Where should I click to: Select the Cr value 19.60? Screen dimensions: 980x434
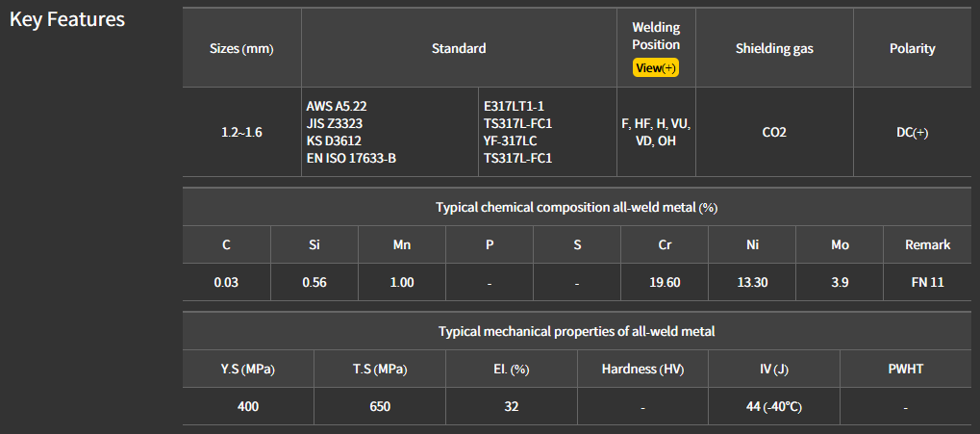point(665,282)
